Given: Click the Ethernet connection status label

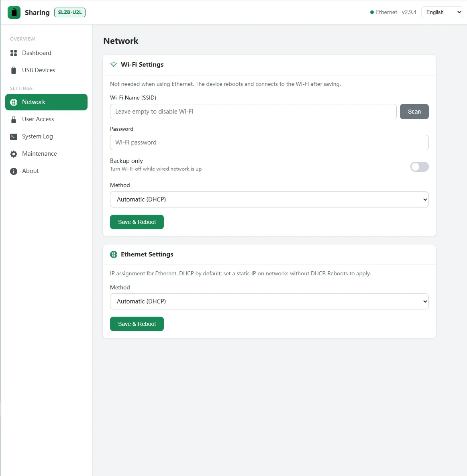Looking at the screenshot, I should pos(386,12).
